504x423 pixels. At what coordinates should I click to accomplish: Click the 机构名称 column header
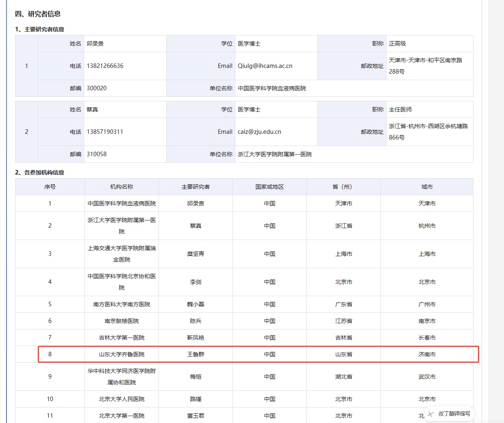122,187
